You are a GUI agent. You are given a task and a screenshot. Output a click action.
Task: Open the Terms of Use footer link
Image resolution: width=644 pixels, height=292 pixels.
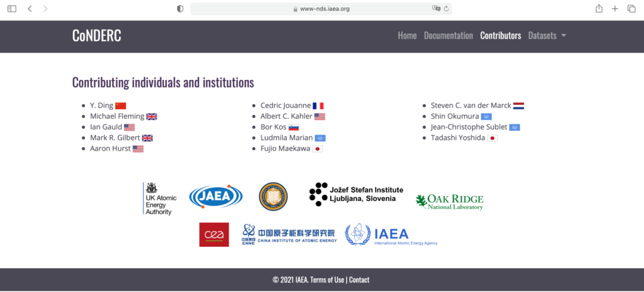[x=327, y=279]
